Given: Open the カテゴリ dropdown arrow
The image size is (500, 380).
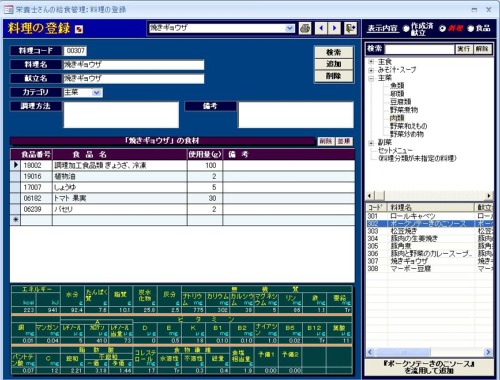Looking at the screenshot, I should click(97, 92).
